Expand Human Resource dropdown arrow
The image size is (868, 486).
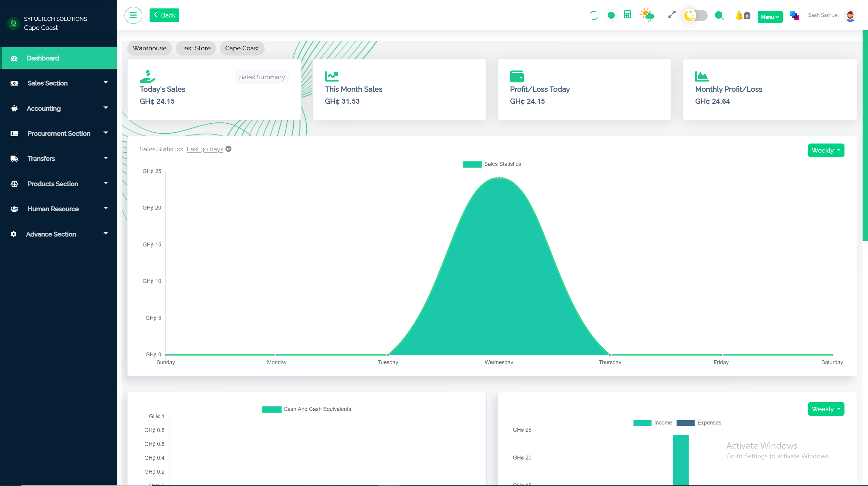click(106, 208)
